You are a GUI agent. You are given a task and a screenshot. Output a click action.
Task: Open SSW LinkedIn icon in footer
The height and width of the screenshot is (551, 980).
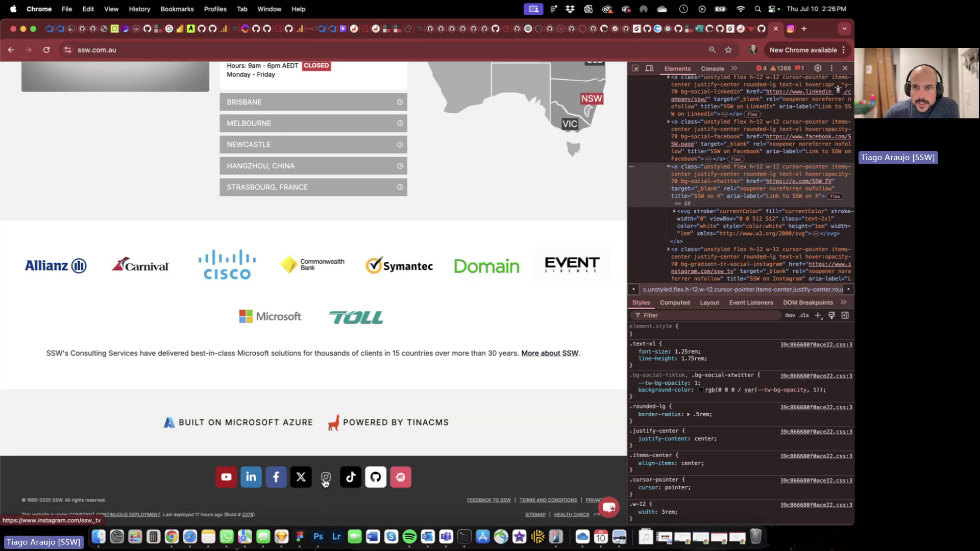pyautogui.click(x=251, y=477)
